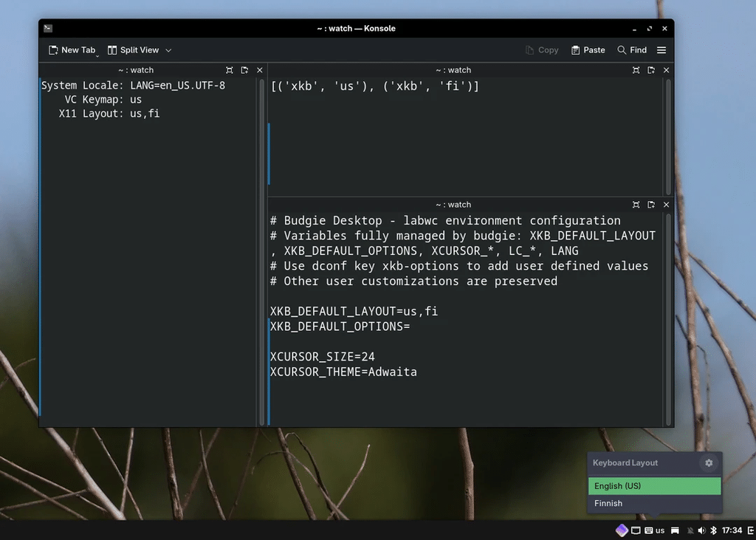Click the Split View toolbar button
Viewport: 756px width, 540px height.
click(x=133, y=50)
